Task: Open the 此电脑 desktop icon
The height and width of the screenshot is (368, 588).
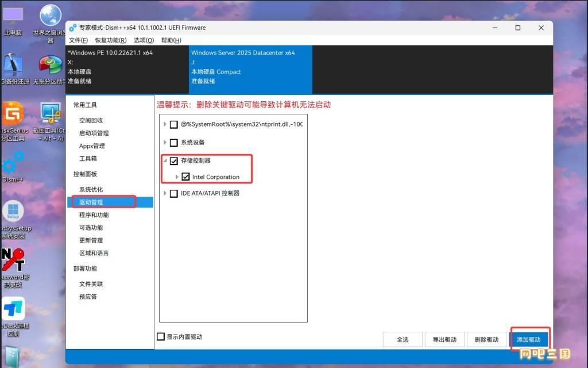Action: pyautogui.click(x=13, y=17)
